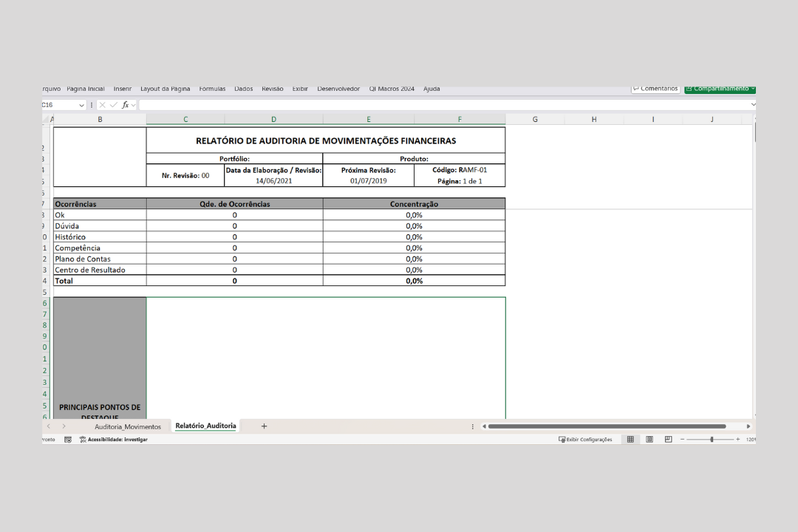Screen dimensions: 798x532
Task: Select column header E
Action: [x=368, y=119]
